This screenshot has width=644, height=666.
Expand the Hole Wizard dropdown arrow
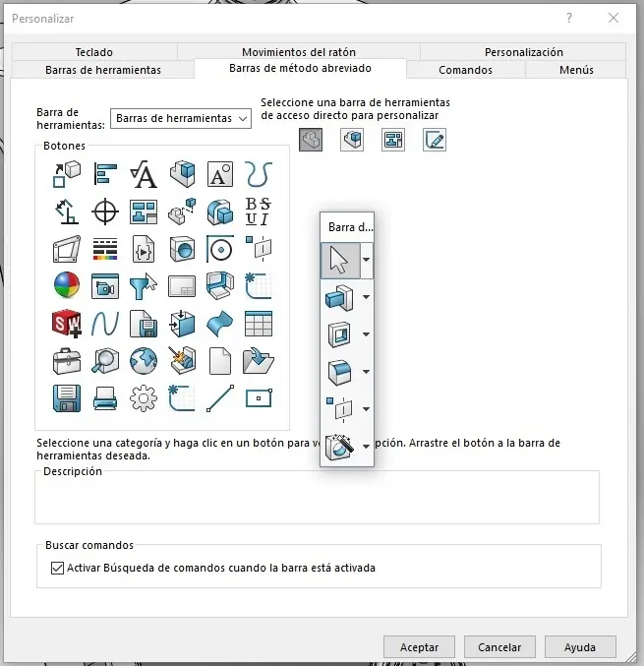(x=366, y=447)
